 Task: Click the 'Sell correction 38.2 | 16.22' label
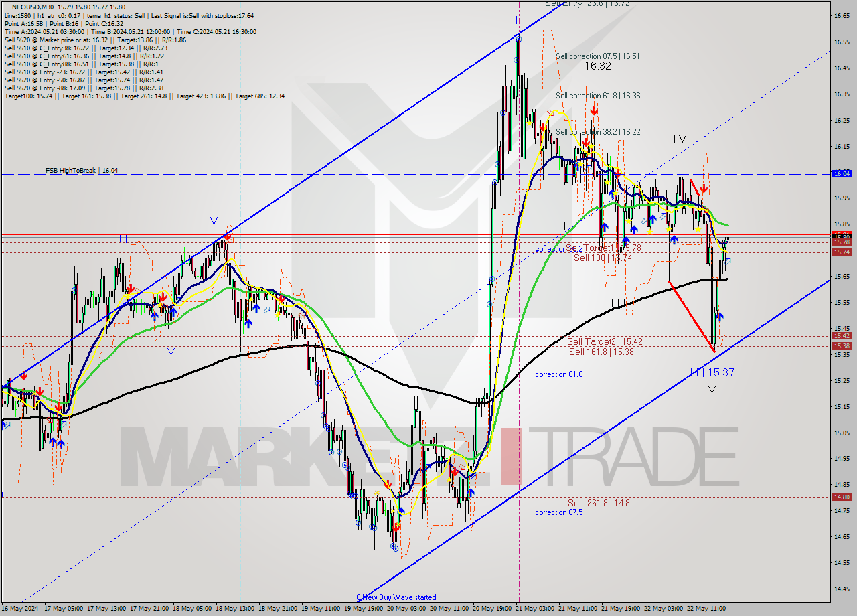pyautogui.click(x=597, y=132)
